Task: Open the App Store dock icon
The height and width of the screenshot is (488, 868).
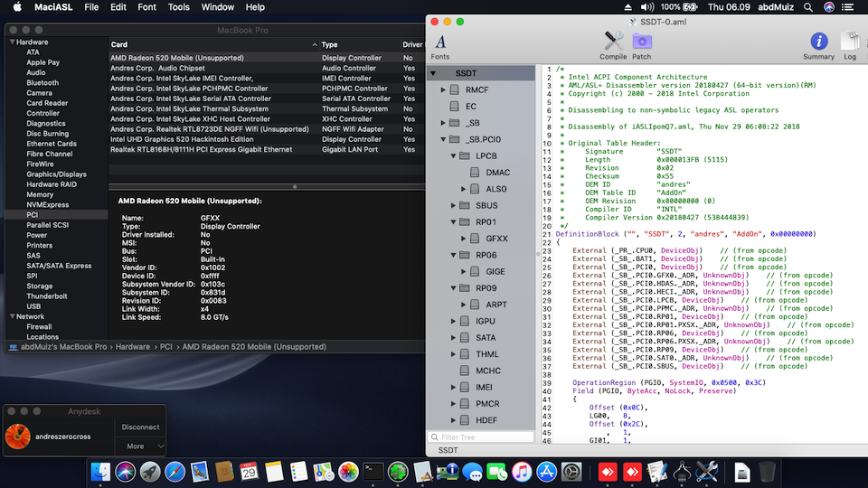Action: 546,472
